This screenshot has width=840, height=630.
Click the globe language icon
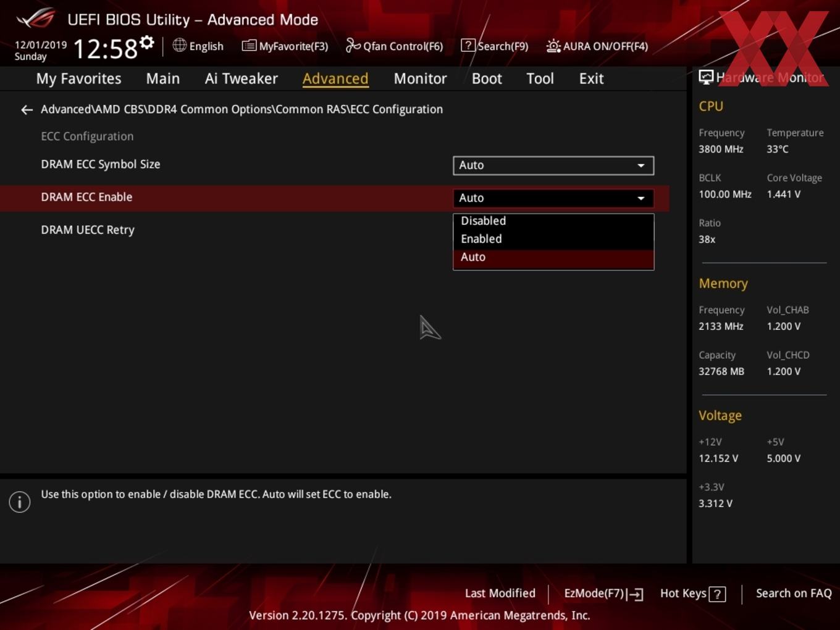(179, 45)
